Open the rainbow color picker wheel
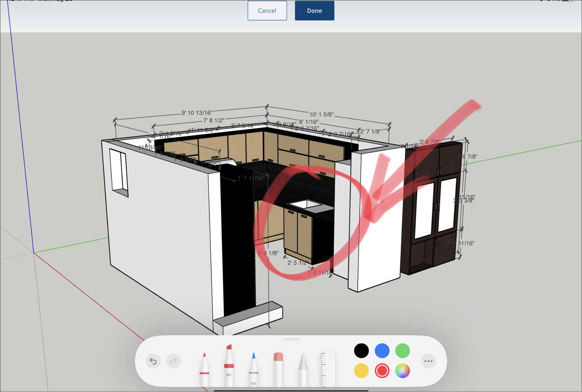The height and width of the screenshot is (392, 582). [x=402, y=371]
